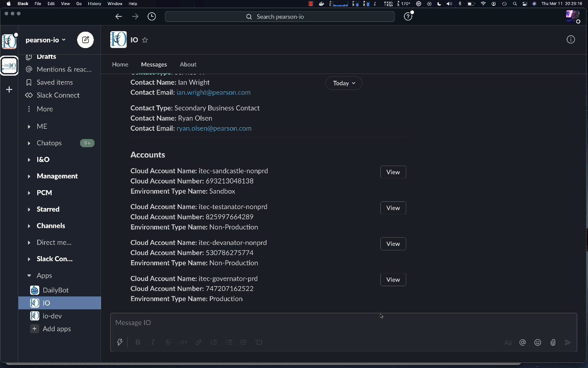View the itec-sandcastle-nonprd account

point(393,172)
